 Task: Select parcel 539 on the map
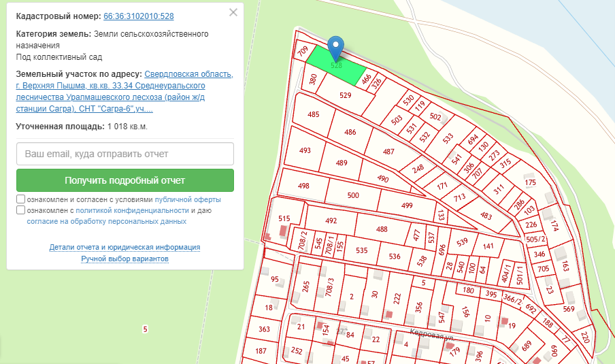(462, 242)
